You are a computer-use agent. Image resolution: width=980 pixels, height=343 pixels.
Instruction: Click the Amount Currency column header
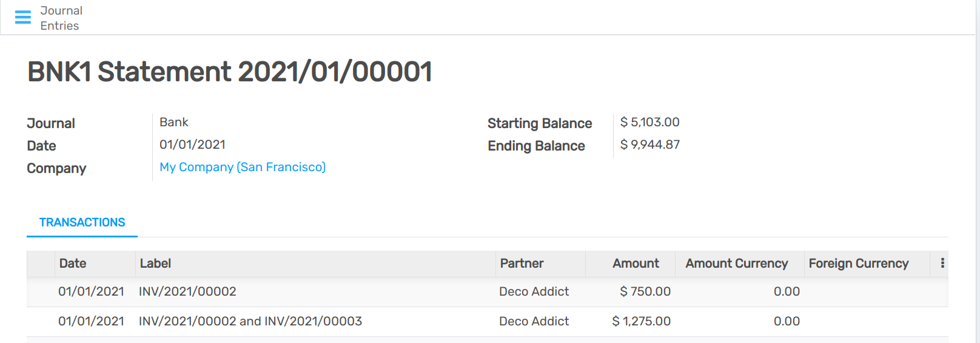click(736, 263)
